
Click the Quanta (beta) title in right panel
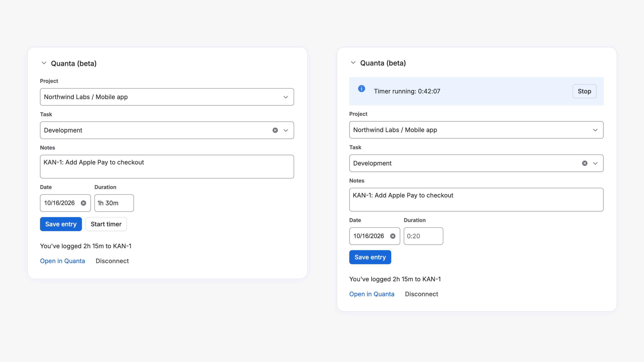(x=383, y=63)
